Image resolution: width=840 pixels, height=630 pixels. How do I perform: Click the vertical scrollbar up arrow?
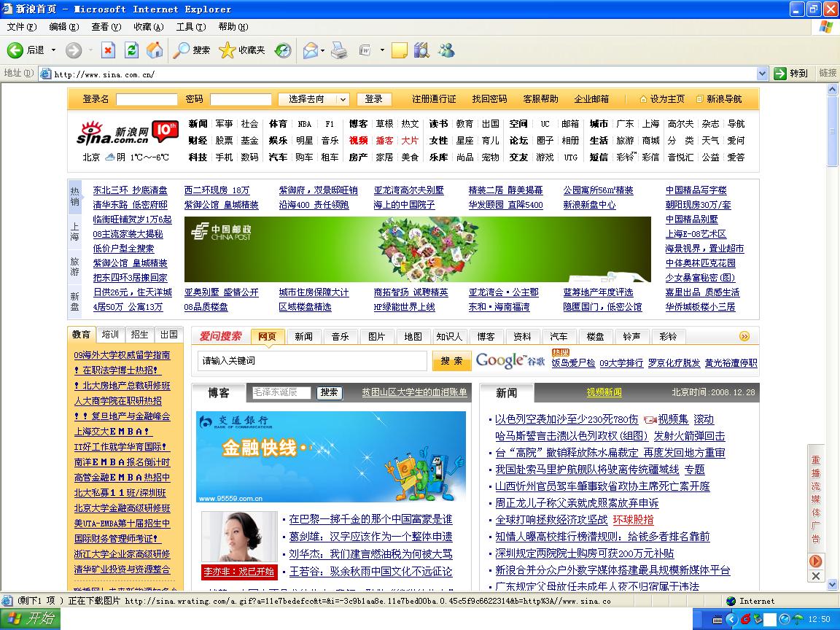(833, 90)
